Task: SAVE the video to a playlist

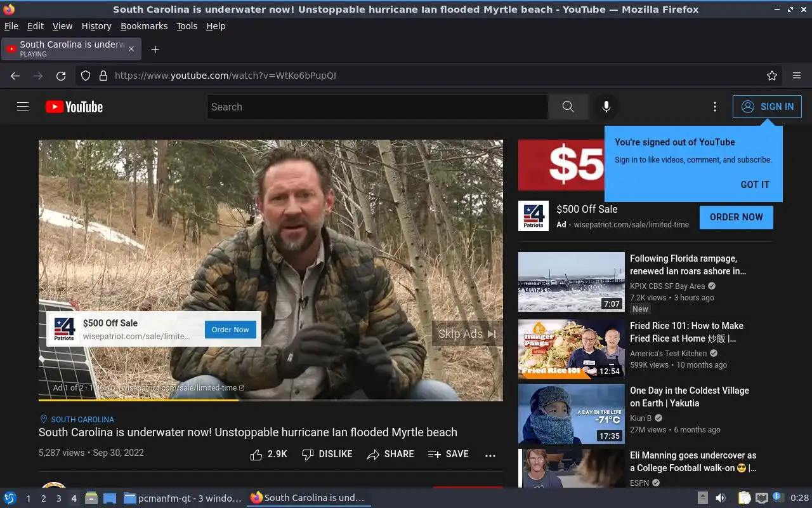Action: click(448, 454)
